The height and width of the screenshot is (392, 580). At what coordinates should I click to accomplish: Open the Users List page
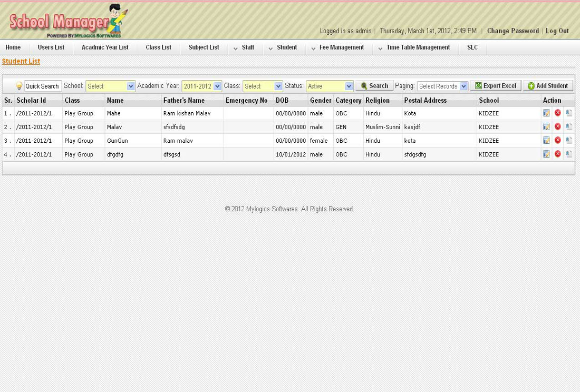[x=51, y=47]
